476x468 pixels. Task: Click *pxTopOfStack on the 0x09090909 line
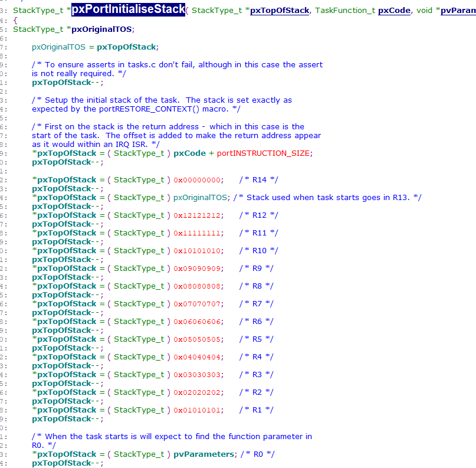(x=64, y=269)
